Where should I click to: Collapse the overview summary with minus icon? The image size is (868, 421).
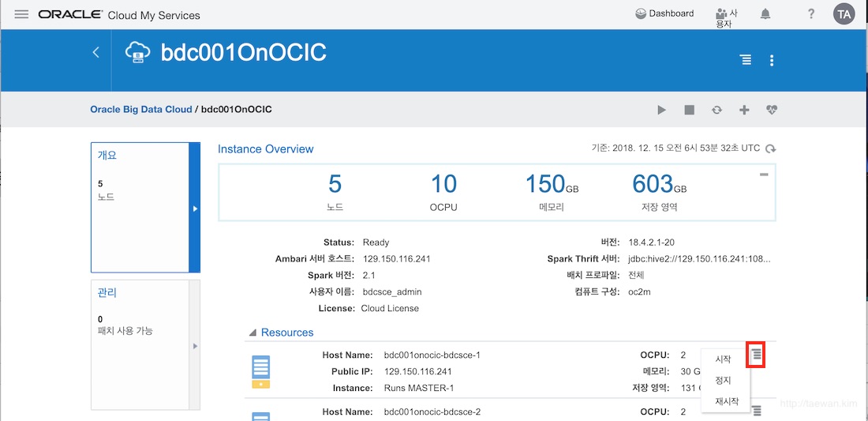(764, 175)
